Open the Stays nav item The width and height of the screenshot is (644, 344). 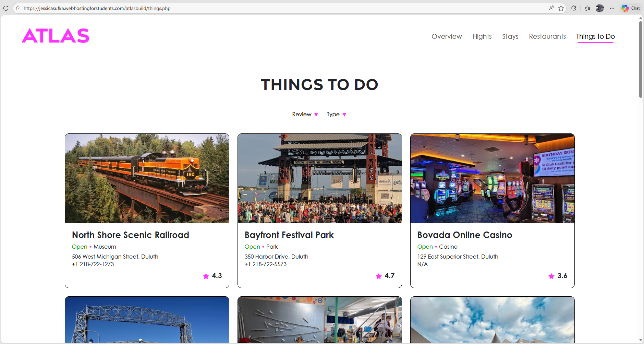510,36
